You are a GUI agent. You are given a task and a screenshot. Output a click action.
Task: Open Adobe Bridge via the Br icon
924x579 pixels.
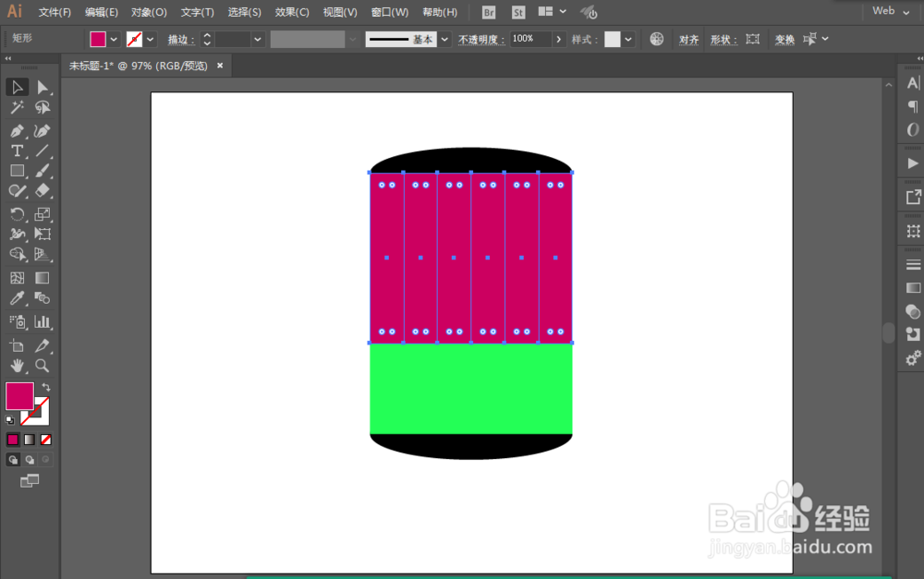pos(488,12)
